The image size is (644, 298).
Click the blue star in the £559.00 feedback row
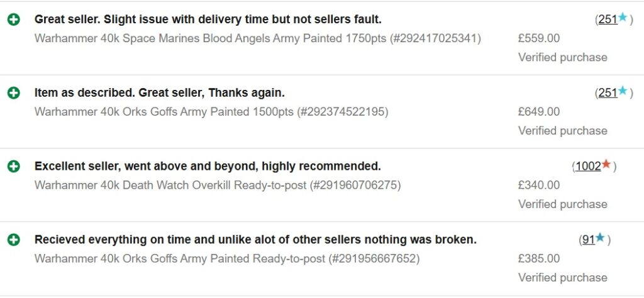point(623,17)
